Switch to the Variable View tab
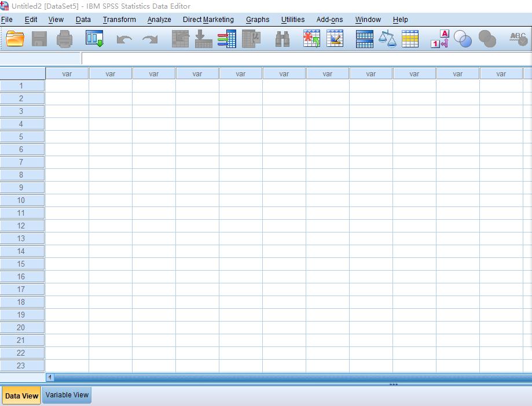The height and width of the screenshot is (406, 532). [67, 396]
